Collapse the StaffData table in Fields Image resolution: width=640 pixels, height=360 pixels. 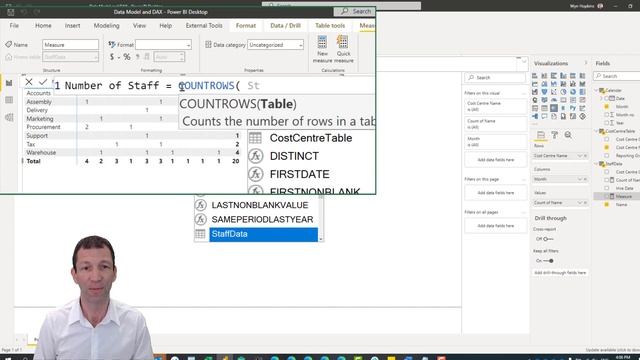tap(597, 164)
